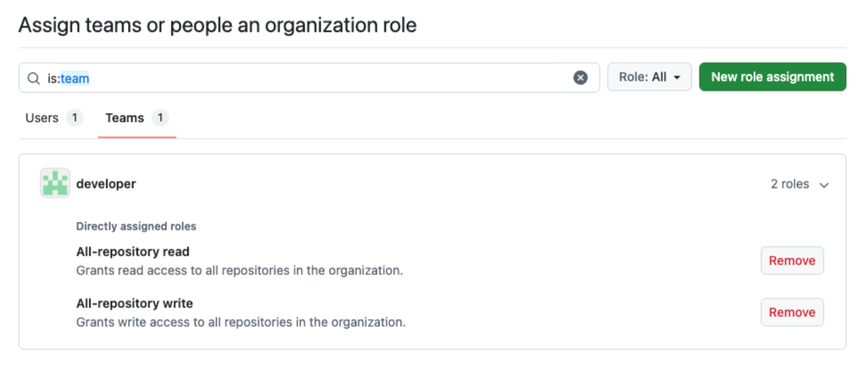
Task: Click the New role assignment button
Action: pyautogui.click(x=772, y=77)
